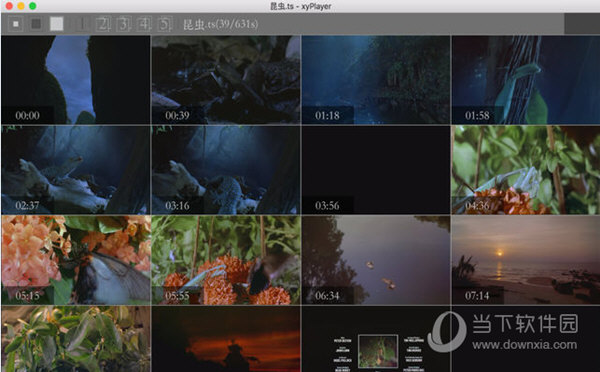
Task: Minimize the window with yellow button
Action: (21, 6)
